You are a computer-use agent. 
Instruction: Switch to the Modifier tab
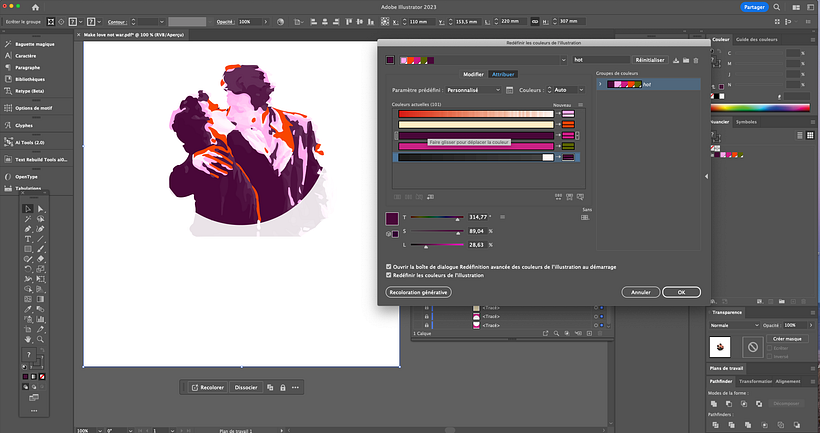(473, 74)
